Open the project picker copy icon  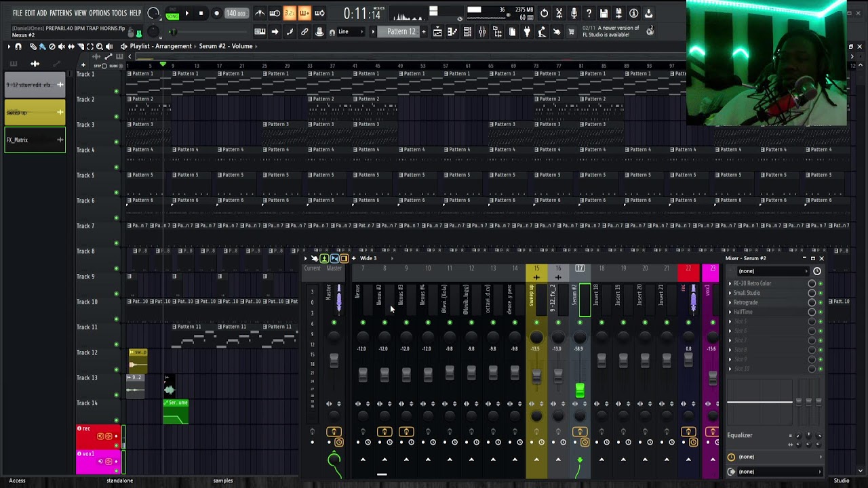pos(512,32)
